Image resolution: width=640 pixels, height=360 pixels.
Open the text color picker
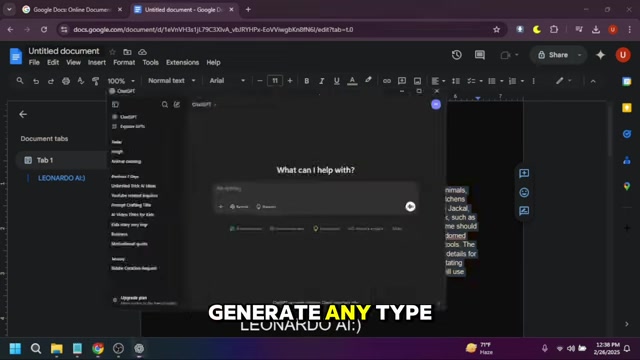click(352, 81)
